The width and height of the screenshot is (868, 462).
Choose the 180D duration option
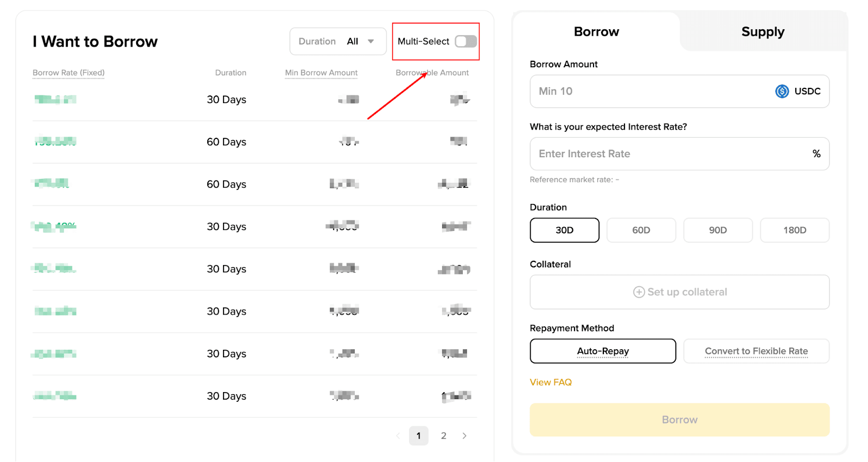click(794, 230)
